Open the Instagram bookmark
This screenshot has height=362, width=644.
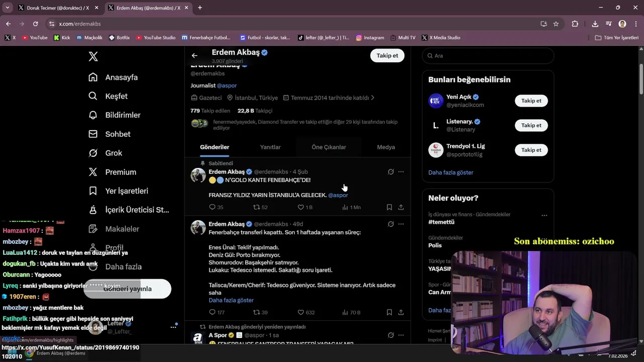click(370, 38)
